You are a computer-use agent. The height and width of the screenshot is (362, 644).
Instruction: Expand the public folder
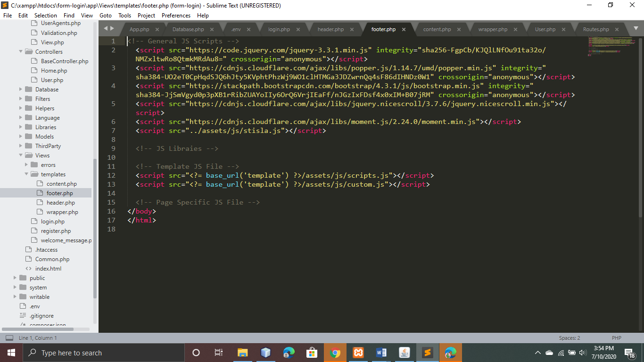(x=15, y=278)
